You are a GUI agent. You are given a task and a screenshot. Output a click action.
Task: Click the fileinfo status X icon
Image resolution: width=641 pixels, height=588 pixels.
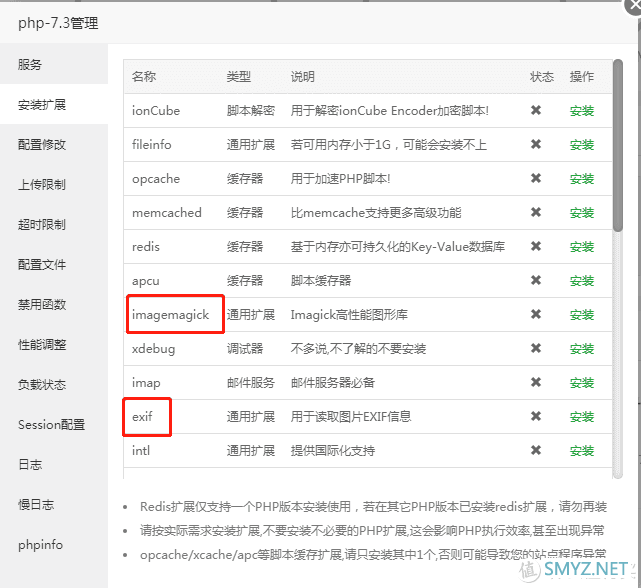point(536,144)
